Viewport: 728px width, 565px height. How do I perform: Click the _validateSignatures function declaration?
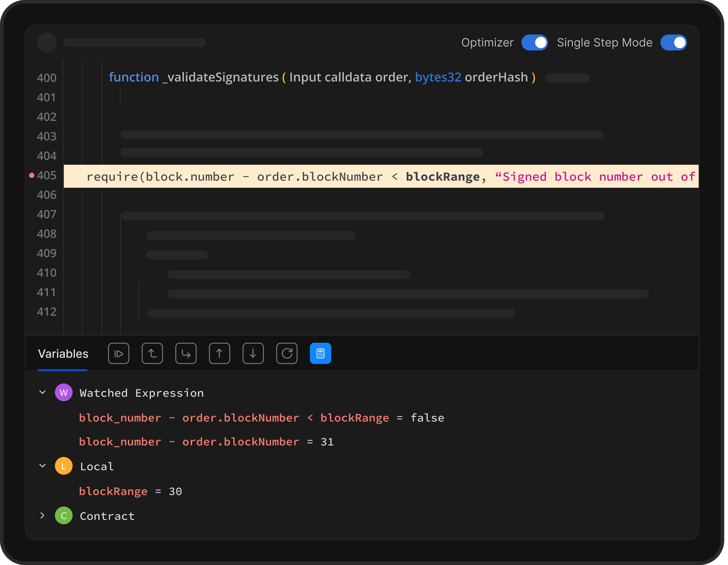tap(322, 77)
